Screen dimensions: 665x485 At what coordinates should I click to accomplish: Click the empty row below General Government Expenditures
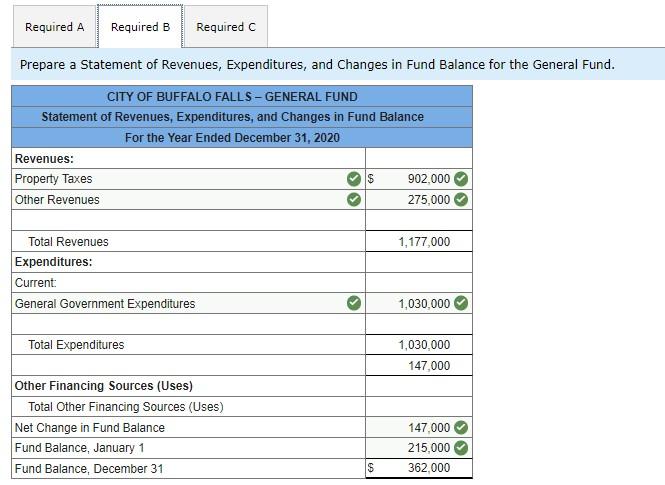coord(188,324)
